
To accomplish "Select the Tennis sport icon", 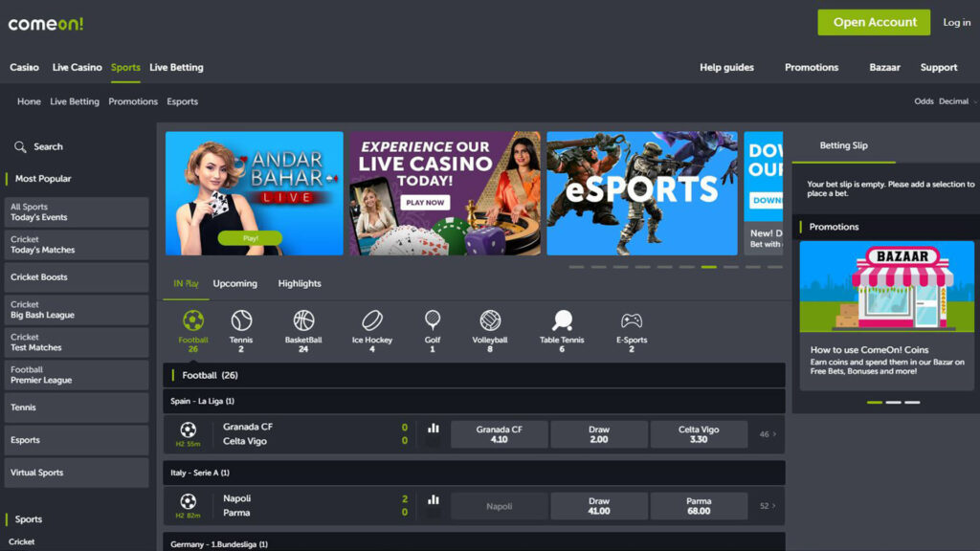I will [x=241, y=321].
